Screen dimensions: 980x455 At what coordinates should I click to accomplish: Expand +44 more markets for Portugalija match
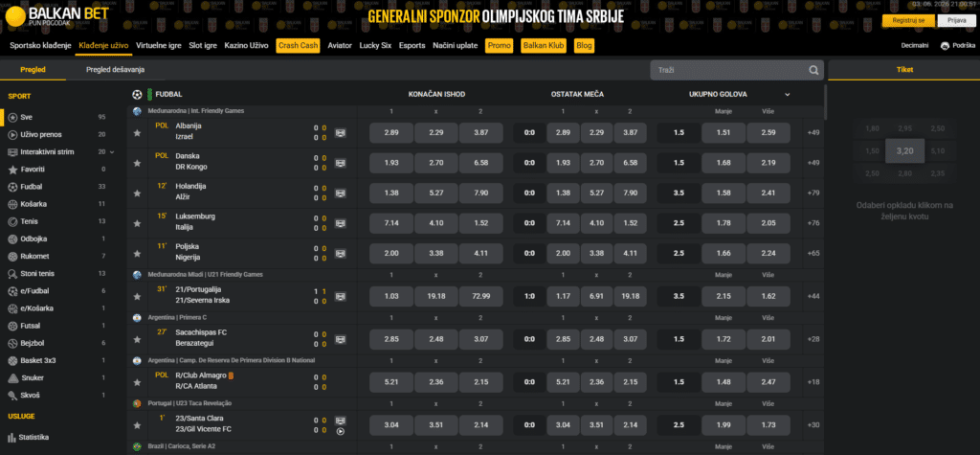pyautogui.click(x=813, y=297)
